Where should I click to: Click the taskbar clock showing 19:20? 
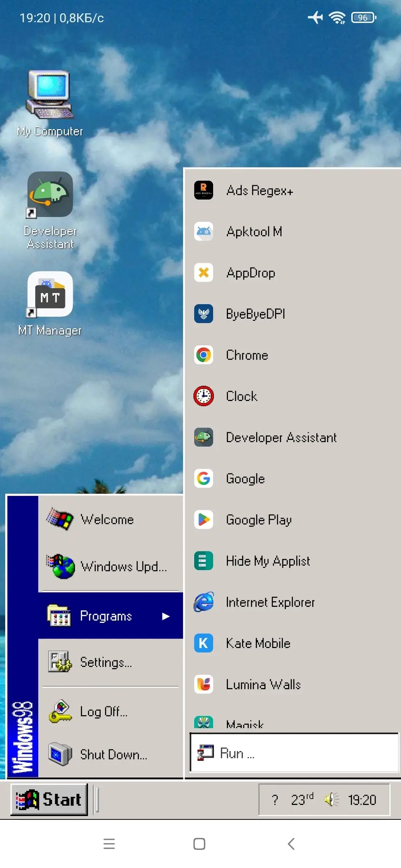[362, 800]
